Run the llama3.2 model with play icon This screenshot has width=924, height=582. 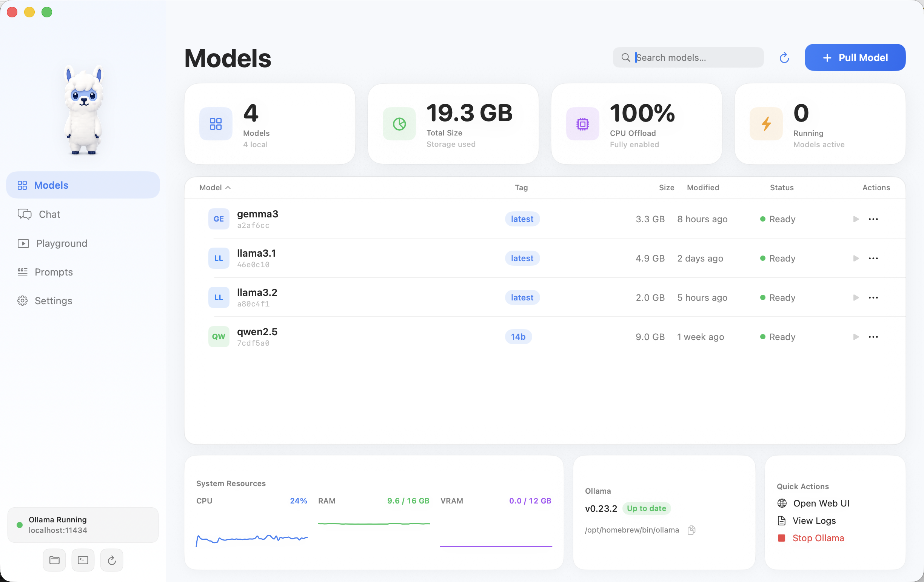[x=856, y=297]
